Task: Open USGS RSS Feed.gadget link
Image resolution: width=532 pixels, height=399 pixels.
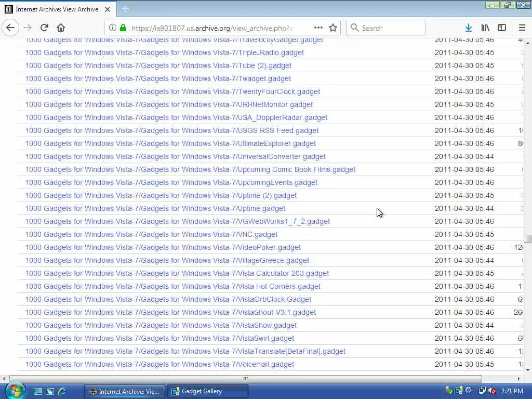Action: 171,130
